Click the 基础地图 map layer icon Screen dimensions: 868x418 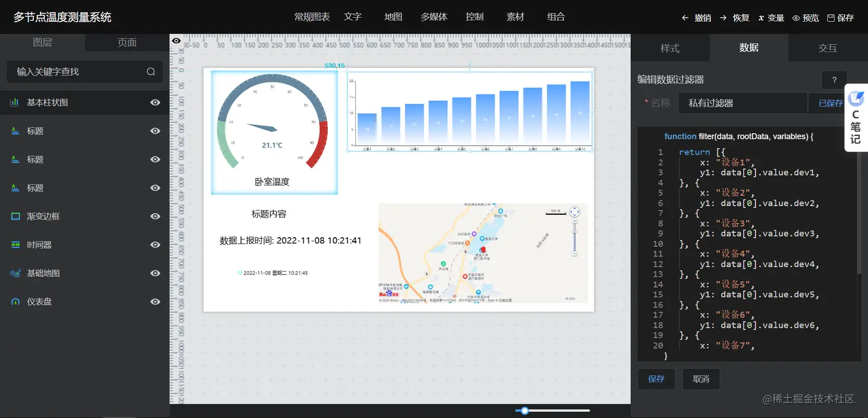[15, 273]
